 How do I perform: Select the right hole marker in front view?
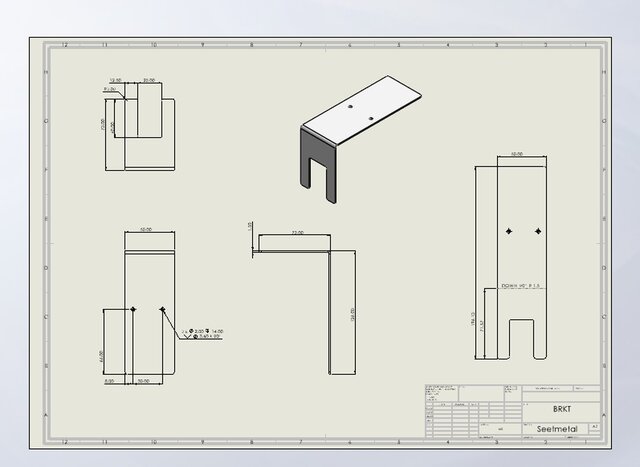(162, 309)
